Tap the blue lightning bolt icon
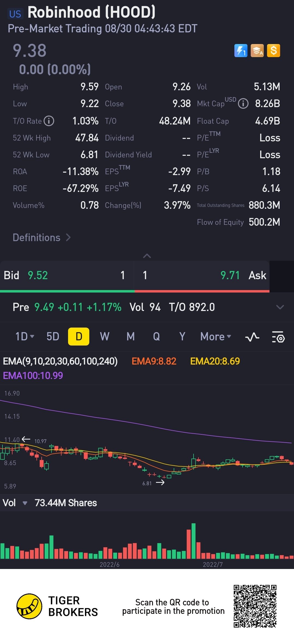The width and height of the screenshot is (294, 644). (x=241, y=51)
